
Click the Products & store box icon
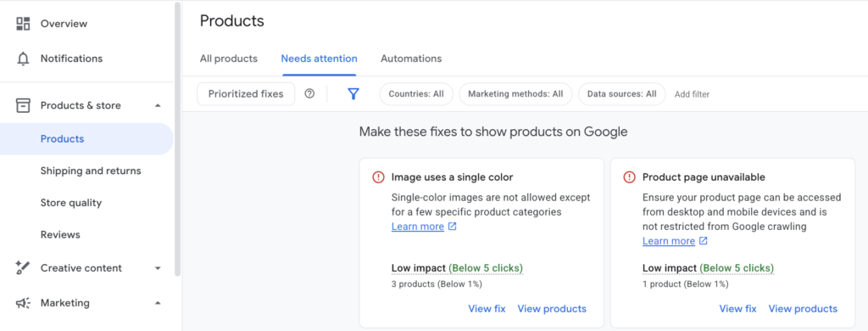point(23,105)
